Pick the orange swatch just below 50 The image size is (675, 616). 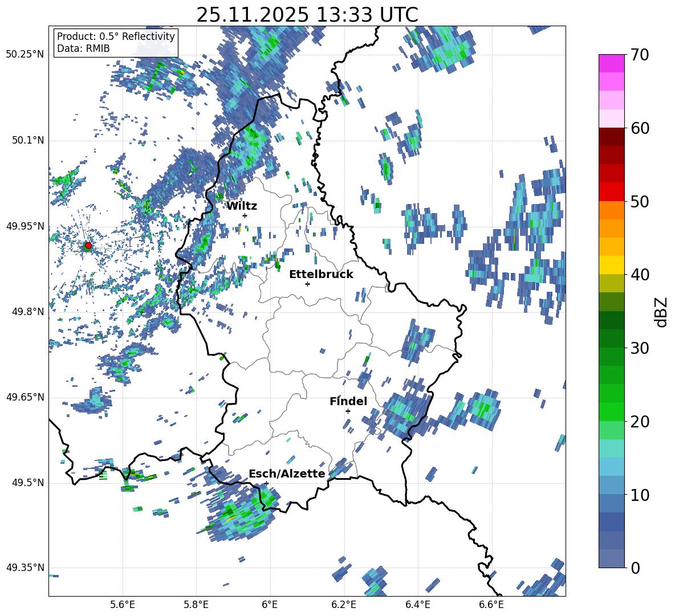click(611, 210)
